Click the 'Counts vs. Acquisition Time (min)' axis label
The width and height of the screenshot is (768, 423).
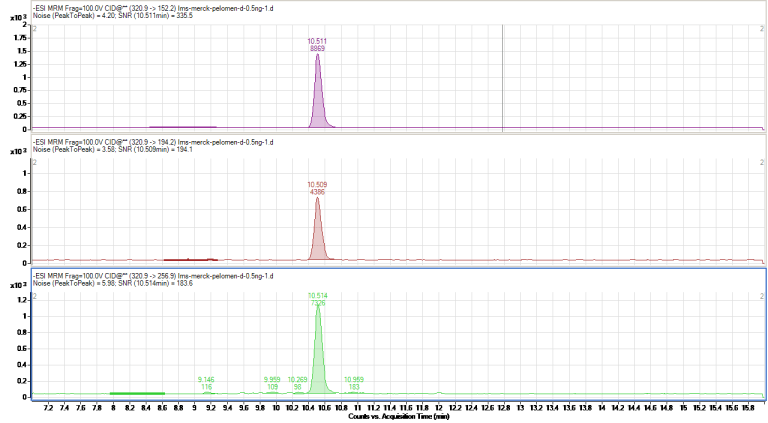point(399,417)
